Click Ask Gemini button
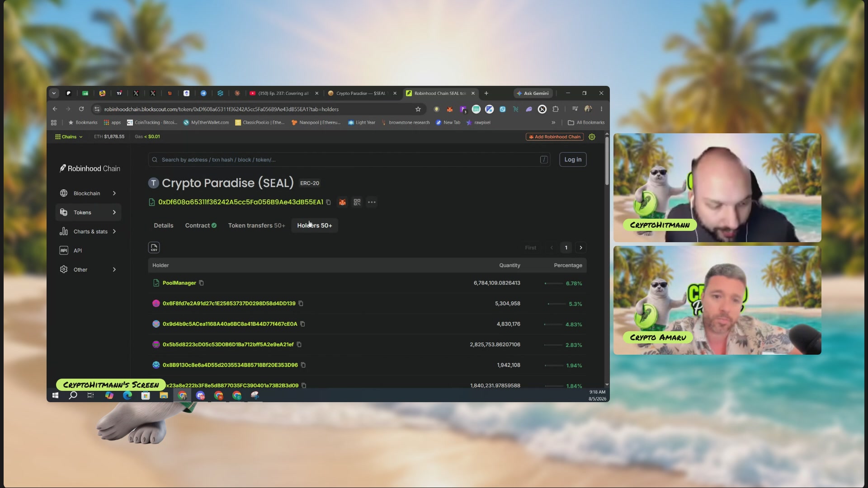This screenshot has height=488, width=868. point(533,94)
